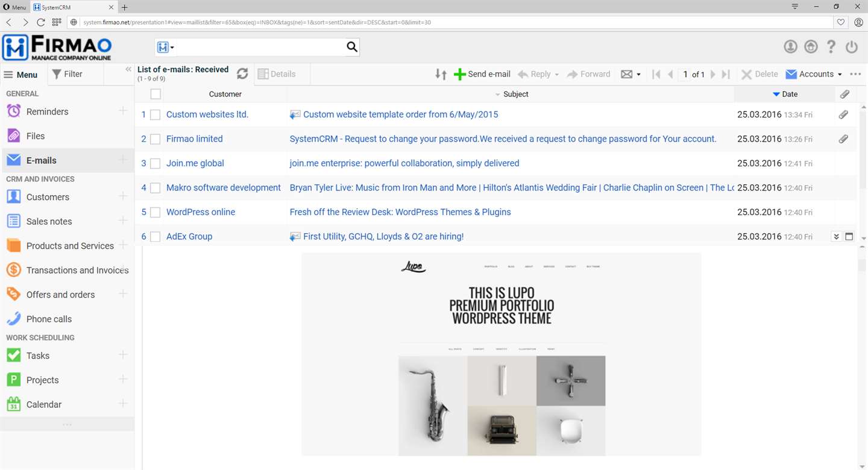Open the Filter panel
Screen dimensions: 868x470
coord(68,74)
